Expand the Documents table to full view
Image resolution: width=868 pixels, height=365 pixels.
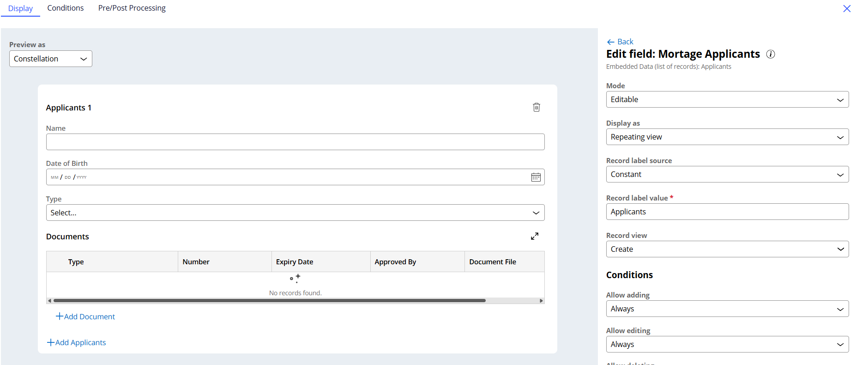[534, 236]
